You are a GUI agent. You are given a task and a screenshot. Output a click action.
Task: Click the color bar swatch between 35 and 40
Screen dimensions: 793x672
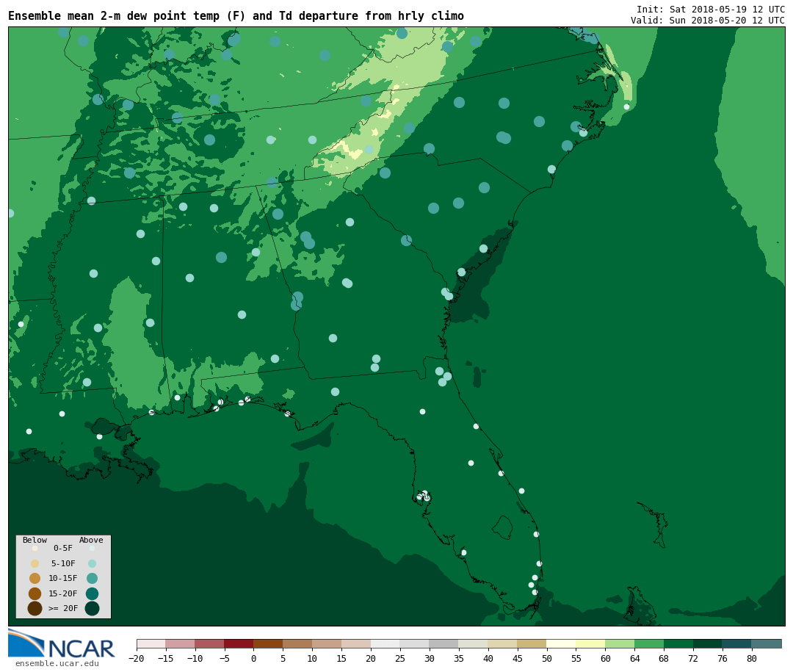(474, 643)
